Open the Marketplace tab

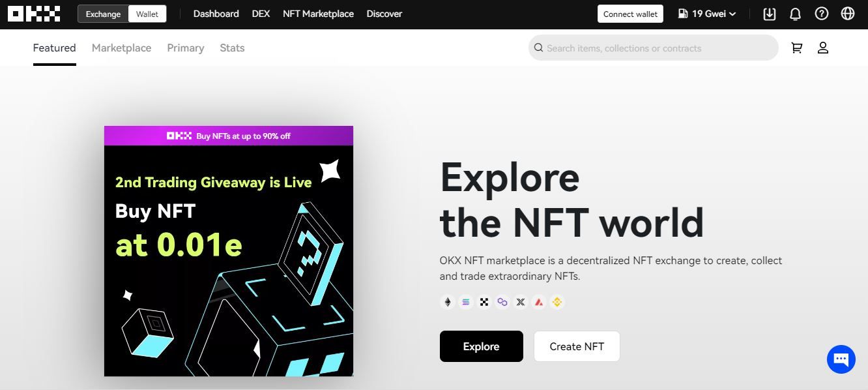pyautogui.click(x=121, y=48)
